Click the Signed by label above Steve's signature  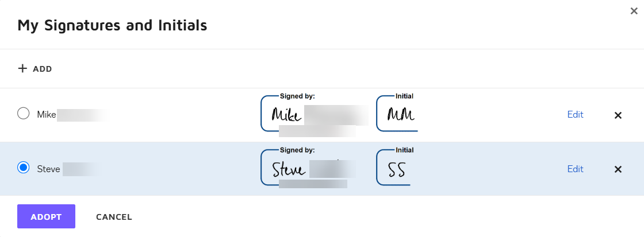pyautogui.click(x=297, y=150)
